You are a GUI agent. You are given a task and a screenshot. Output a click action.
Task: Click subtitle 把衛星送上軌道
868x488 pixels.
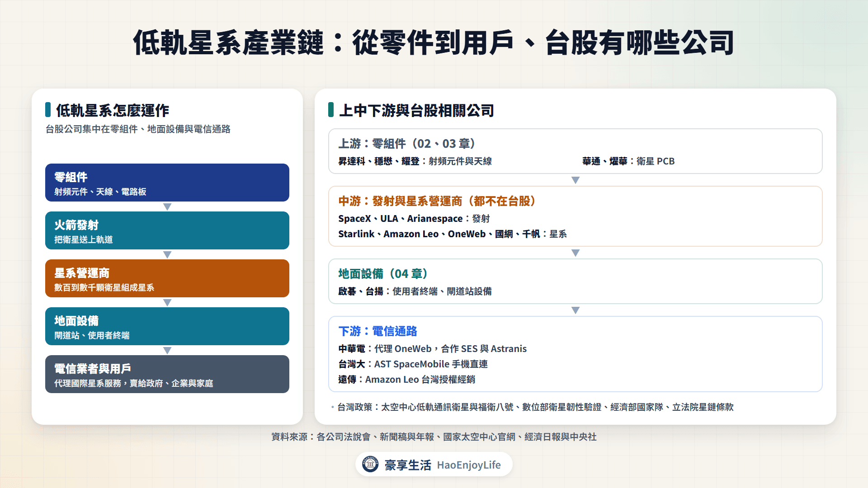tap(84, 240)
